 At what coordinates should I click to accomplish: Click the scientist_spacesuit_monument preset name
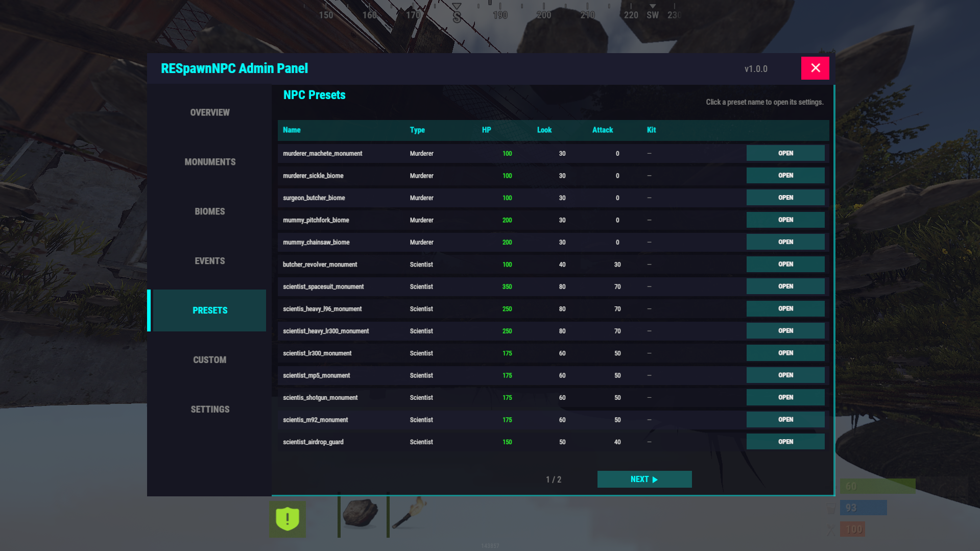tap(323, 286)
